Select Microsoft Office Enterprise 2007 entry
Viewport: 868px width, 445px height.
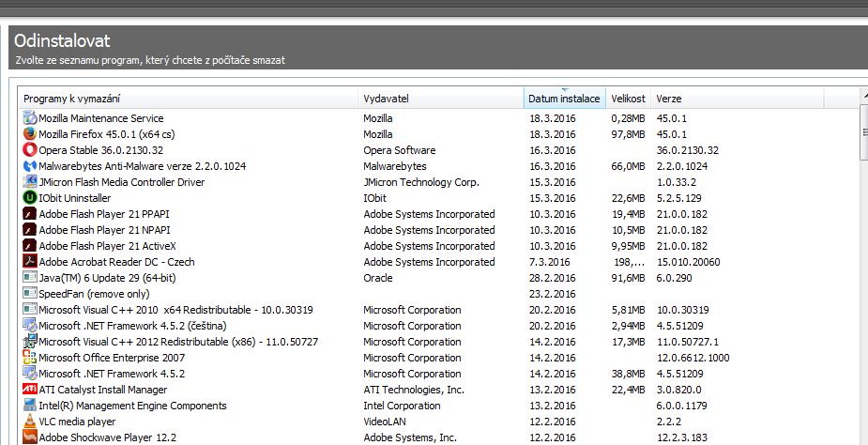(x=112, y=358)
